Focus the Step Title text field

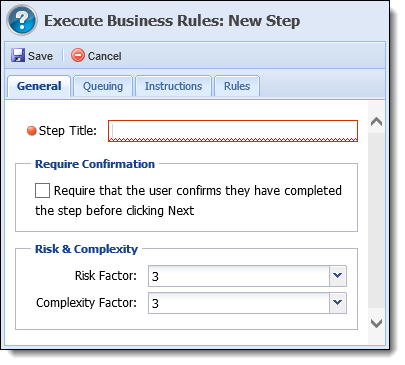click(233, 131)
